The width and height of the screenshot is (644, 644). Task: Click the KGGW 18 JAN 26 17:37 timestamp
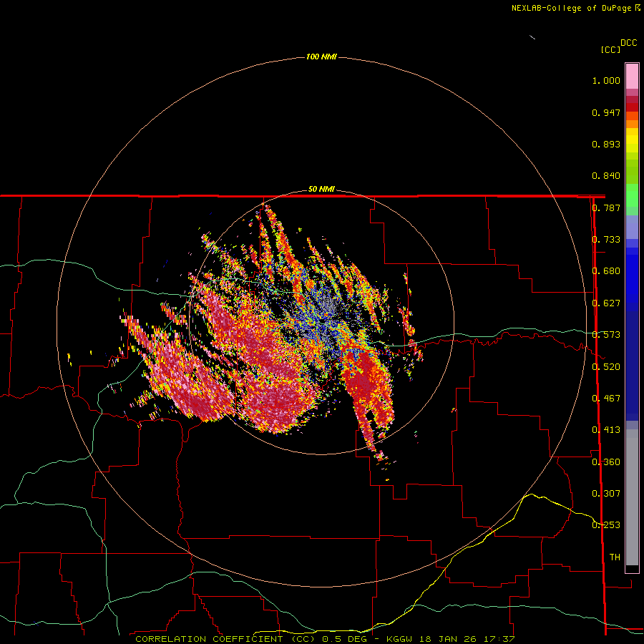point(451,639)
